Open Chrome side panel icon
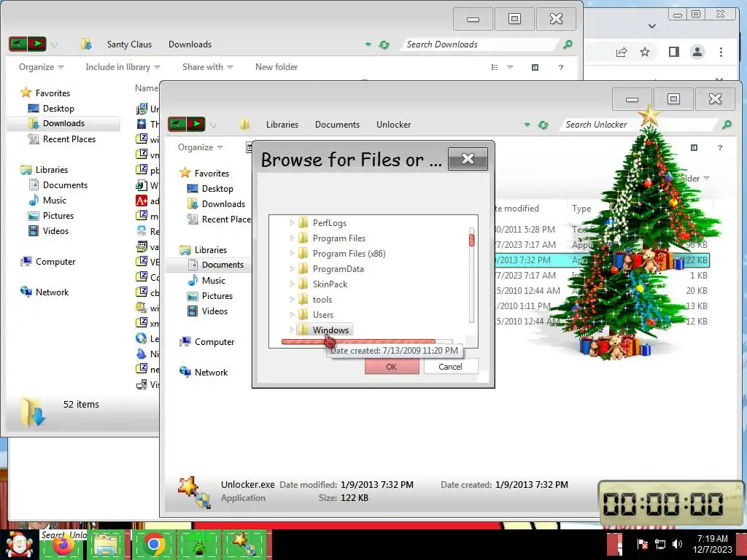The height and width of the screenshot is (560, 747). (x=673, y=52)
